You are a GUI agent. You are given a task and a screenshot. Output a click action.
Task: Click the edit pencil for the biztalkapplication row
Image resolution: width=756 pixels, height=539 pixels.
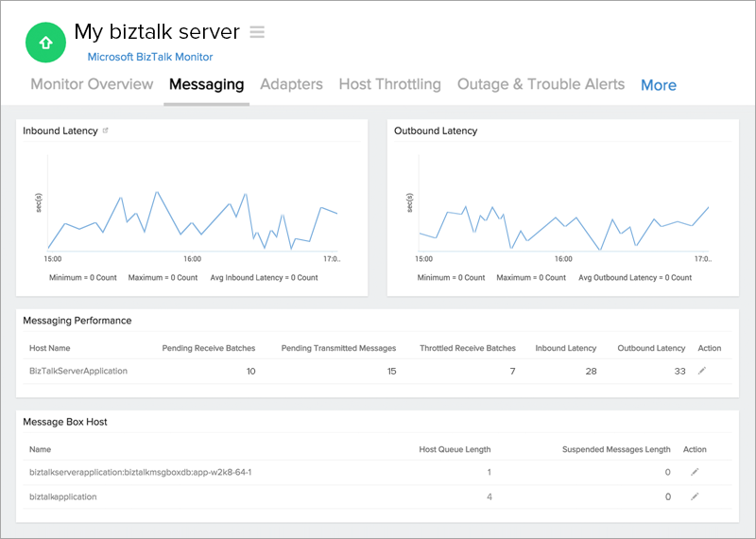tap(695, 496)
